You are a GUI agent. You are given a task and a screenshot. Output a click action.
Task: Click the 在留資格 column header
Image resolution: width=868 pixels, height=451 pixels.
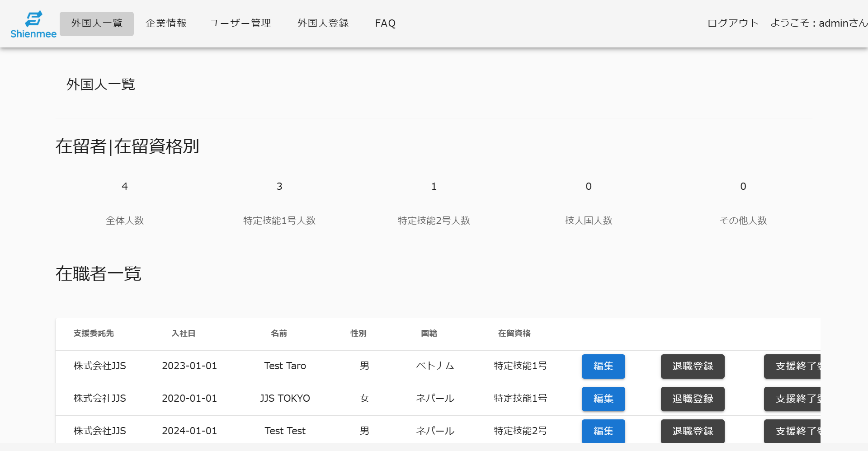514,334
